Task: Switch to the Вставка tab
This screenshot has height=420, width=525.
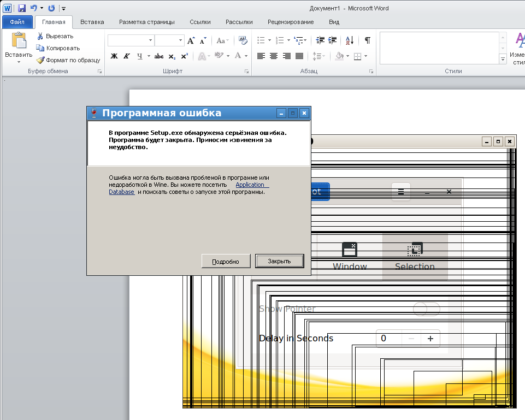Action: click(x=92, y=22)
